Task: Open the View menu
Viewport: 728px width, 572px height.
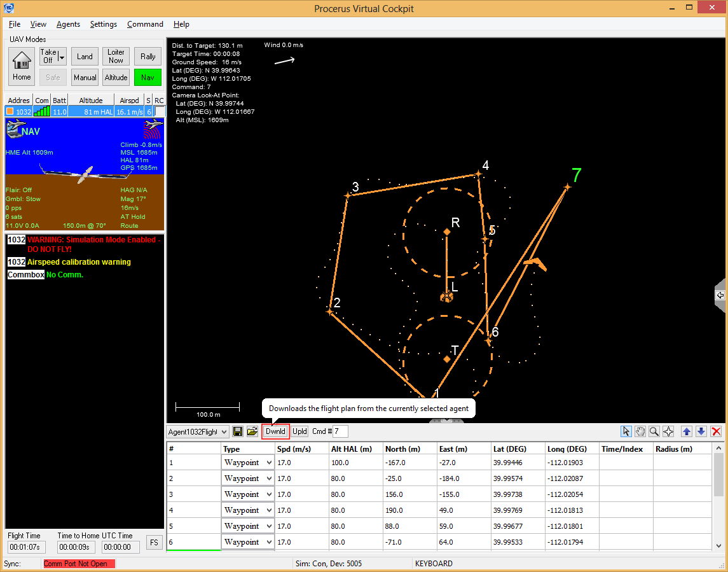Action: pos(38,24)
